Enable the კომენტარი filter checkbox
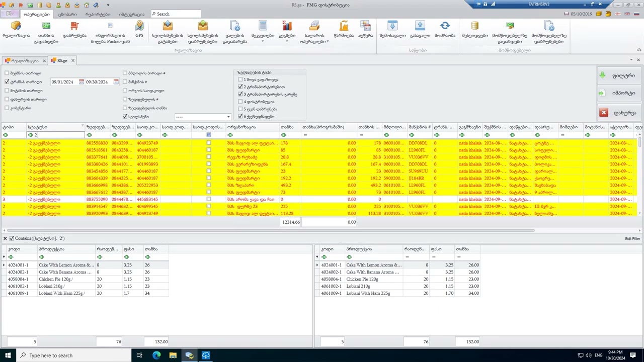Viewport: 644px width, 362px height. click(x=7, y=108)
